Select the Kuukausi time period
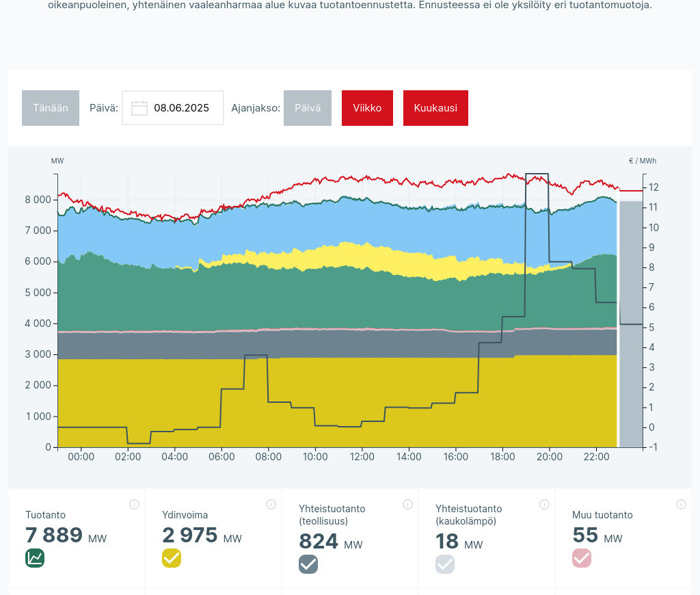The width and height of the screenshot is (700, 595). (435, 108)
